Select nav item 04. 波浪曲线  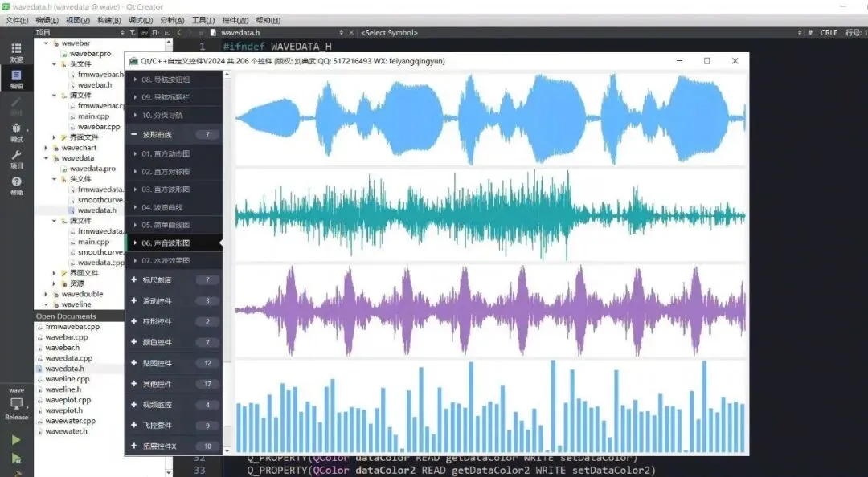click(174, 207)
